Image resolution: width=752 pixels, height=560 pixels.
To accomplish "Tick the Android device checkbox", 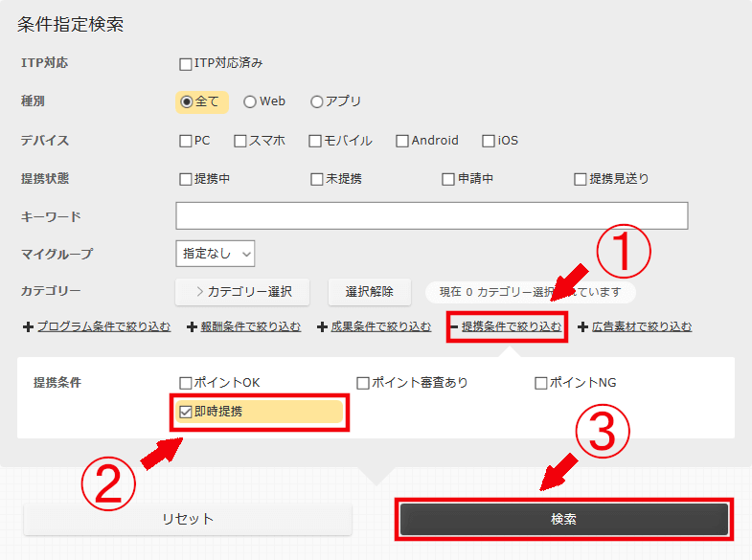I will coord(402,141).
